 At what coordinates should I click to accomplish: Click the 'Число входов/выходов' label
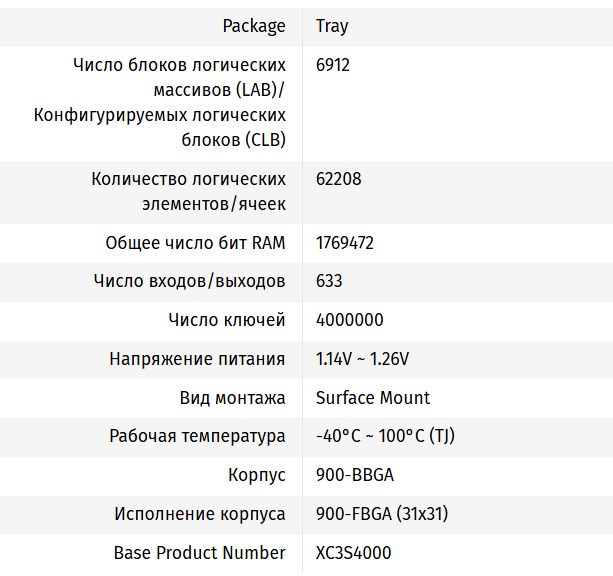[x=189, y=281]
